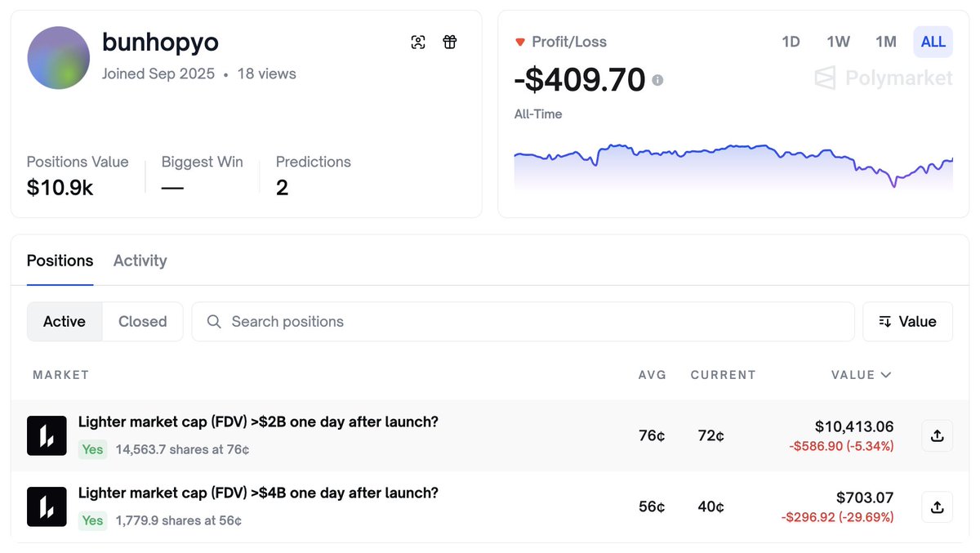The image size is (980, 553).
Task: Click '-$296.92 (-29.69%)' loss text
Action: 837,517
